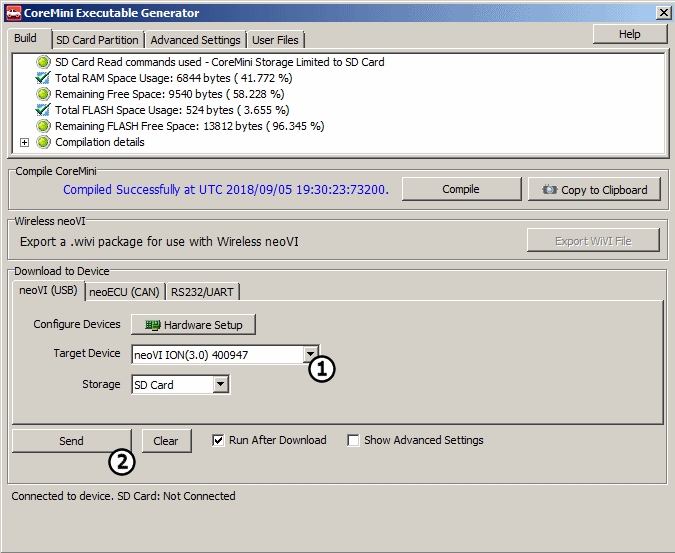Open Hardware Setup with the circuit board icon
The image size is (675, 553).
click(193, 325)
